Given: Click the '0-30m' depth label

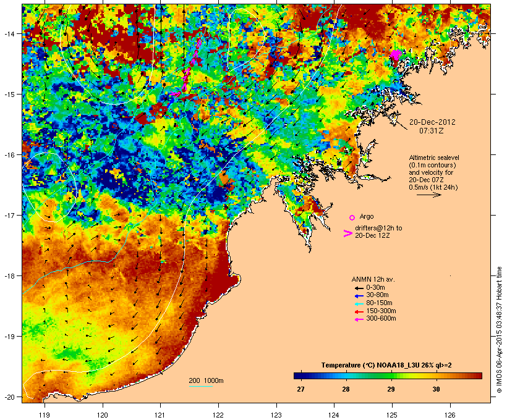Looking at the screenshot, I should click(x=375, y=288).
